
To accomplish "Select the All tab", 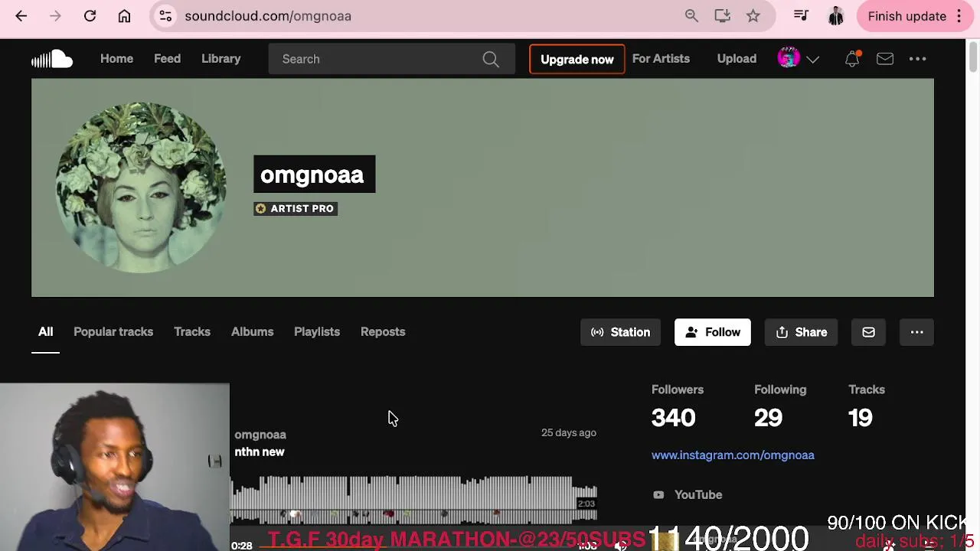I will [45, 331].
